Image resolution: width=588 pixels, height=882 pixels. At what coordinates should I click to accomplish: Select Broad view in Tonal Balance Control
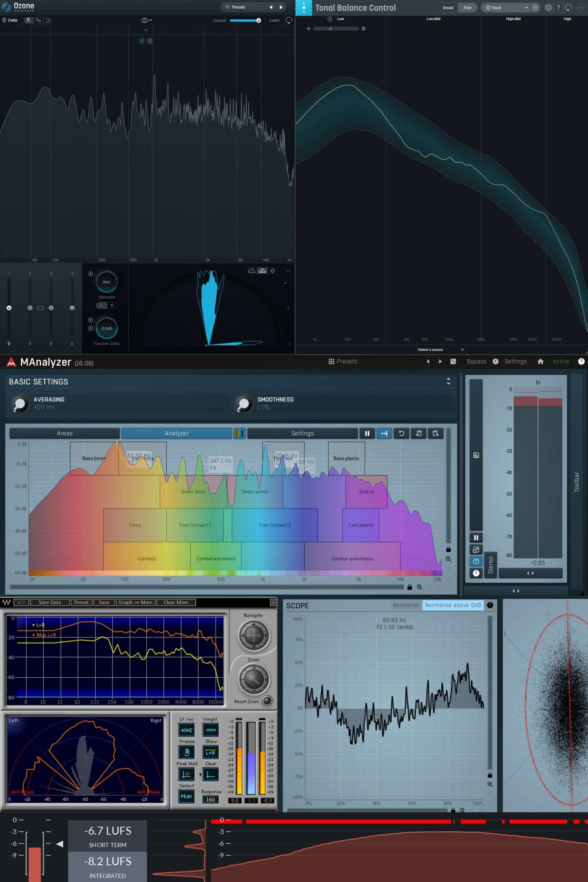click(x=448, y=8)
